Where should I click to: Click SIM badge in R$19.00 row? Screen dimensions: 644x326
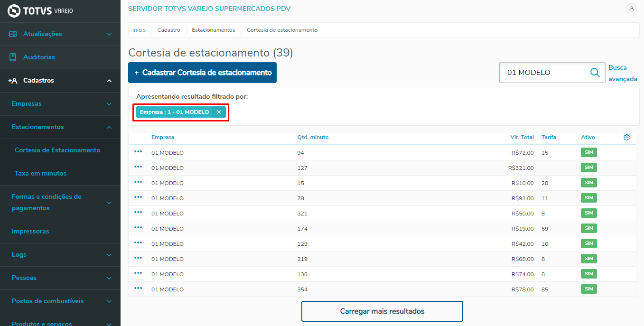click(x=589, y=228)
